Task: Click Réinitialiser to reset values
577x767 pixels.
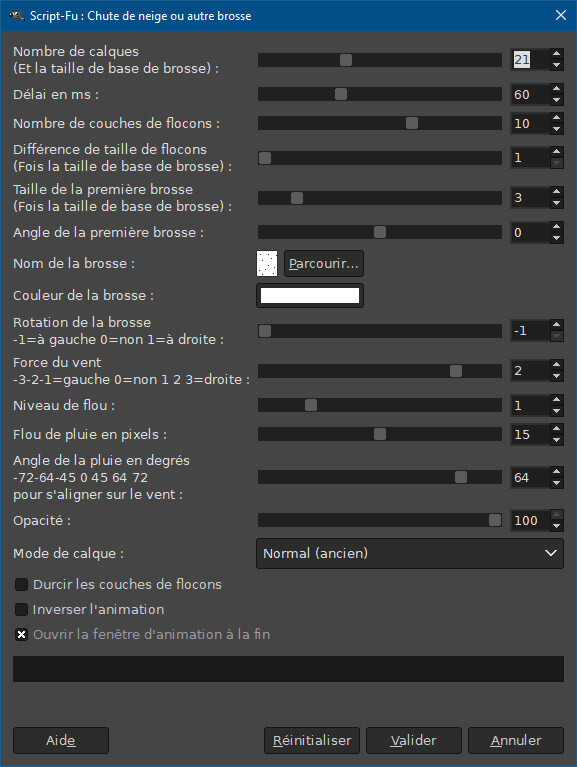Action: 312,740
